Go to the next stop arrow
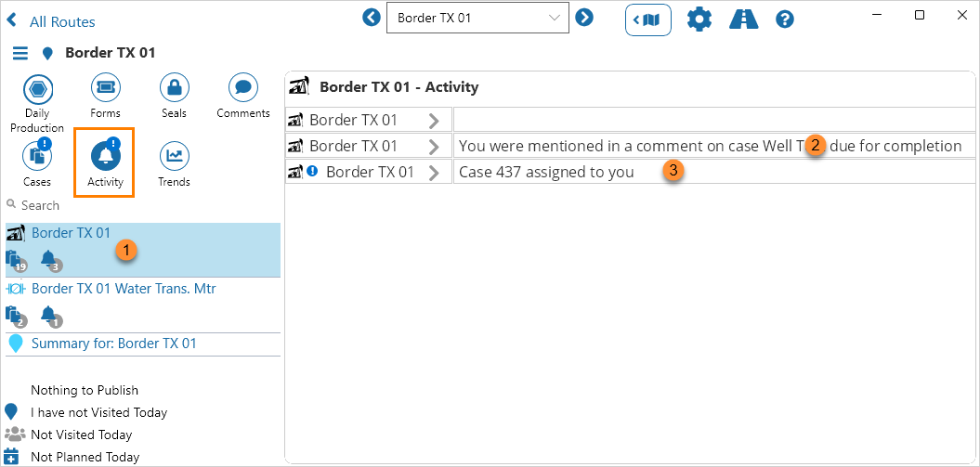The width and height of the screenshot is (980, 467). tap(584, 17)
